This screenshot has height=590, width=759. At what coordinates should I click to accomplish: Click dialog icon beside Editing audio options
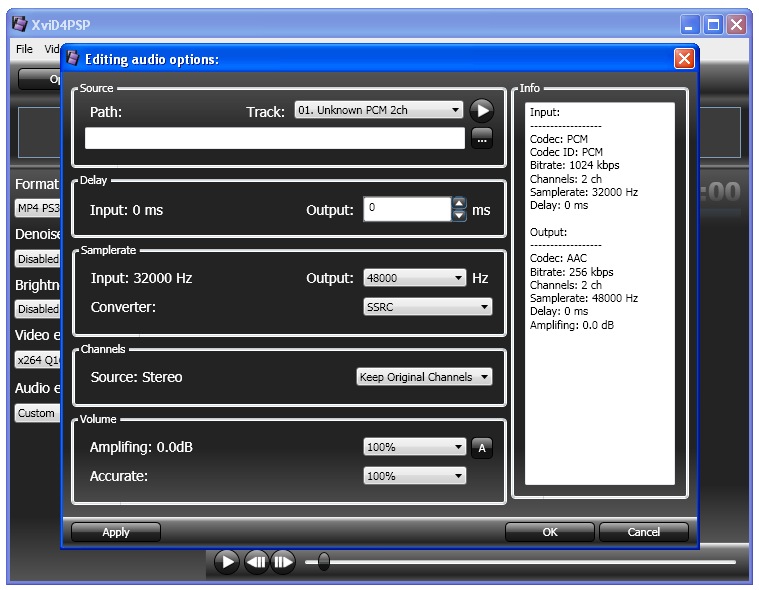[73, 58]
